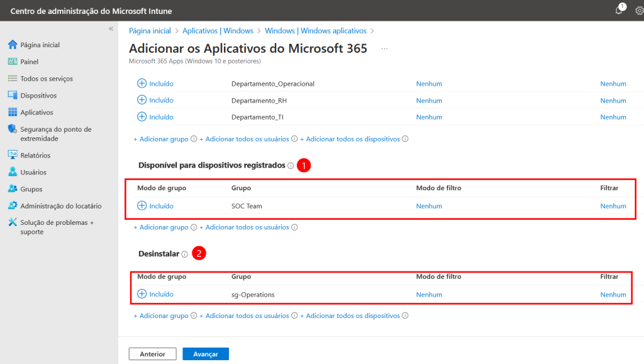Click Adicionar todos os usuários under SOC Team

[x=244, y=227]
